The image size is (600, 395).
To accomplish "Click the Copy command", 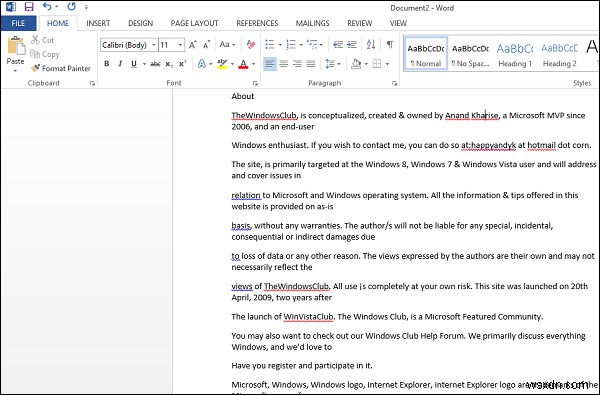I will click(45, 54).
